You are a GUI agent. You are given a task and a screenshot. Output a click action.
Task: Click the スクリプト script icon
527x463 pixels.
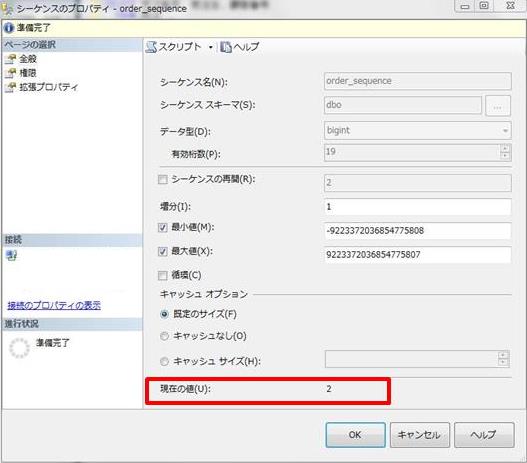[x=151, y=47]
